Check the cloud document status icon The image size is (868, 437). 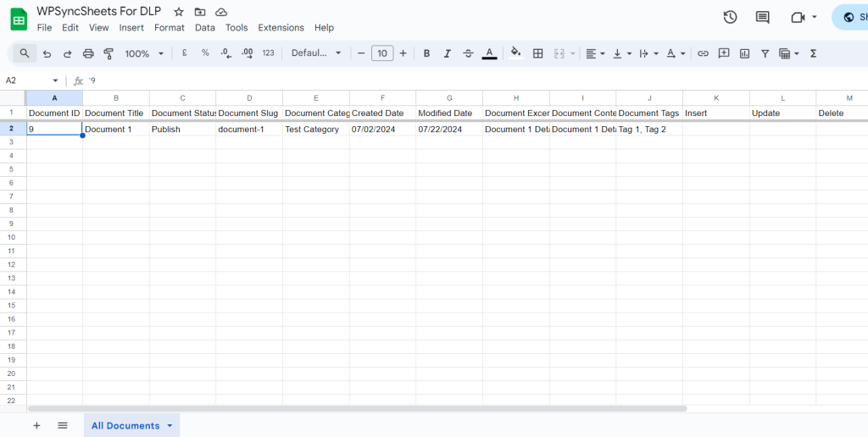pyautogui.click(x=221, y=12)
